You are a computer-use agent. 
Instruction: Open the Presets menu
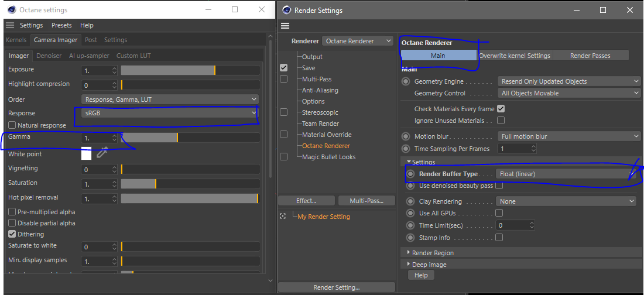(x=61, y=25)
